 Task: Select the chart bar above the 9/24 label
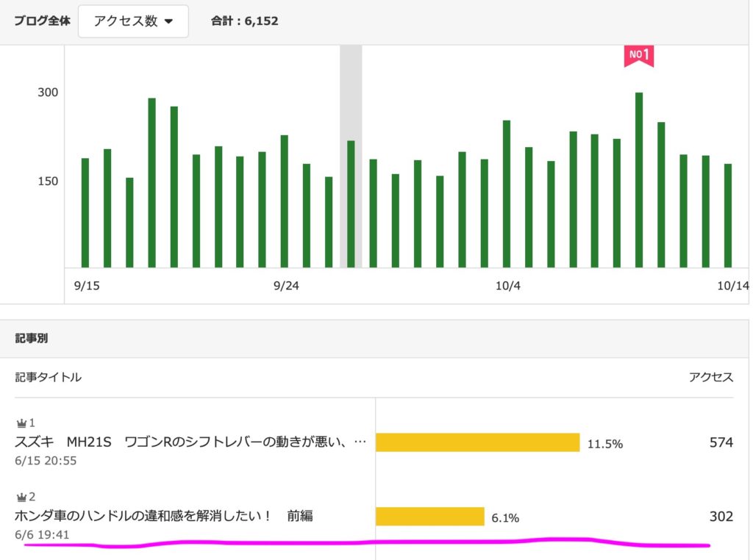[285, 201]
